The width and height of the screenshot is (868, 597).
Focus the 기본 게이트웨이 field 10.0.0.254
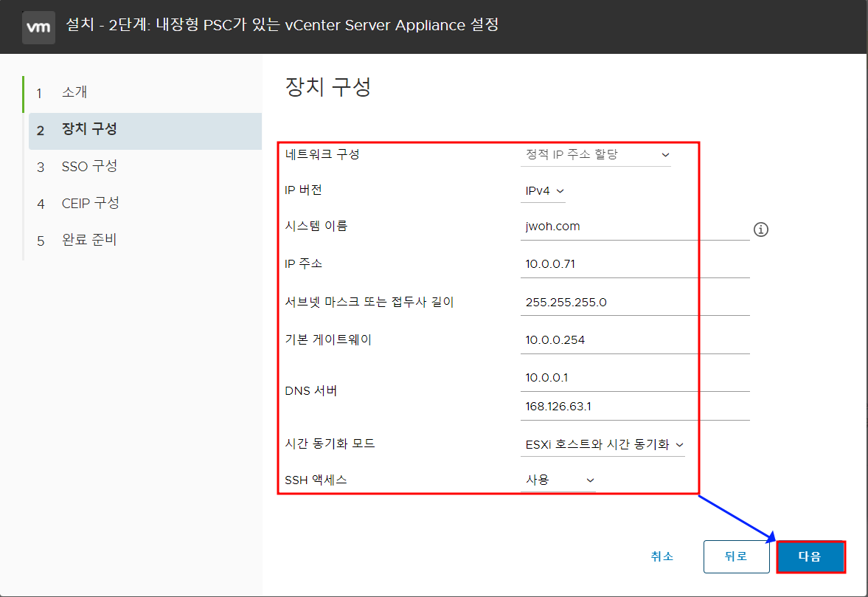635,341
